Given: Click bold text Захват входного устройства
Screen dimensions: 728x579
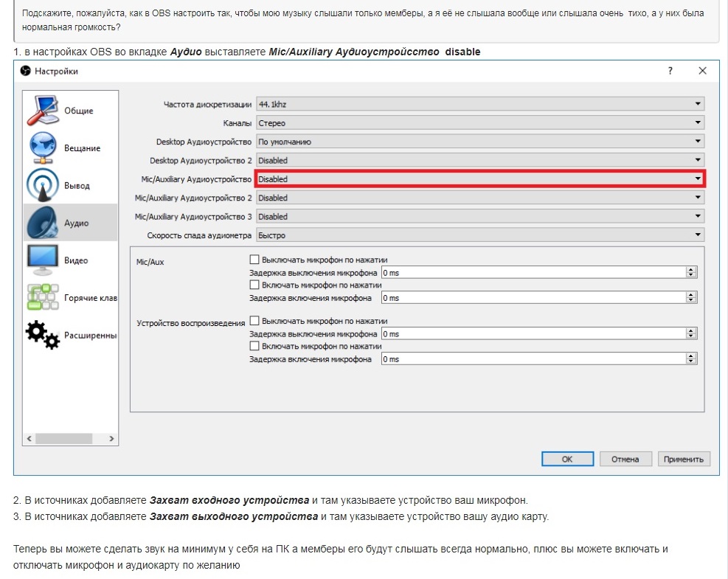Looking at the screenshot, I should (x=229, y=500).
